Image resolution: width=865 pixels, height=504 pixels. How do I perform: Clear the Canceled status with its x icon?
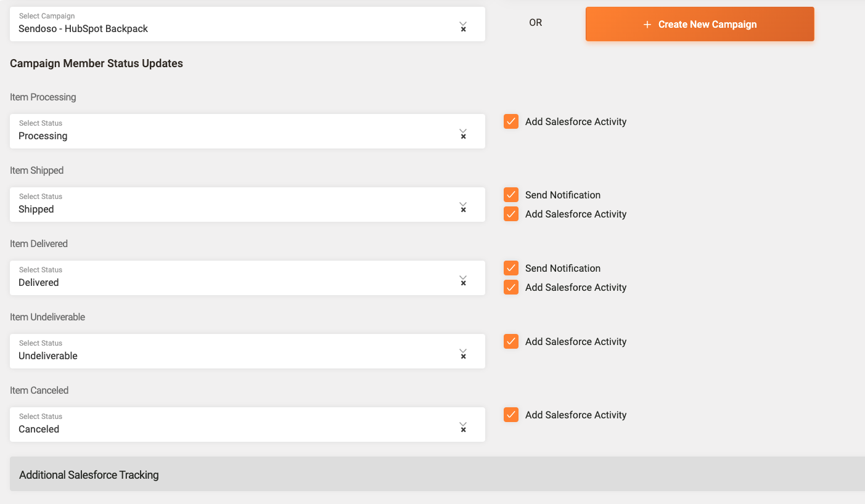point(463,429)
